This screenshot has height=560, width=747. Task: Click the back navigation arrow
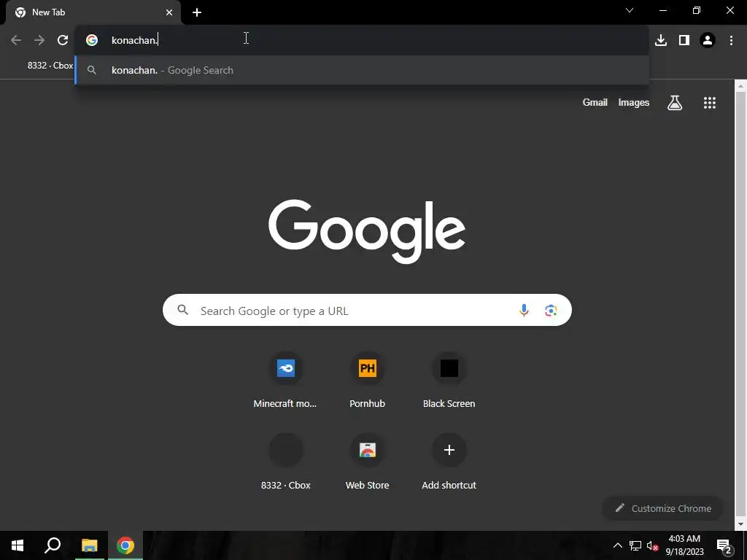[x=16, y=40]
